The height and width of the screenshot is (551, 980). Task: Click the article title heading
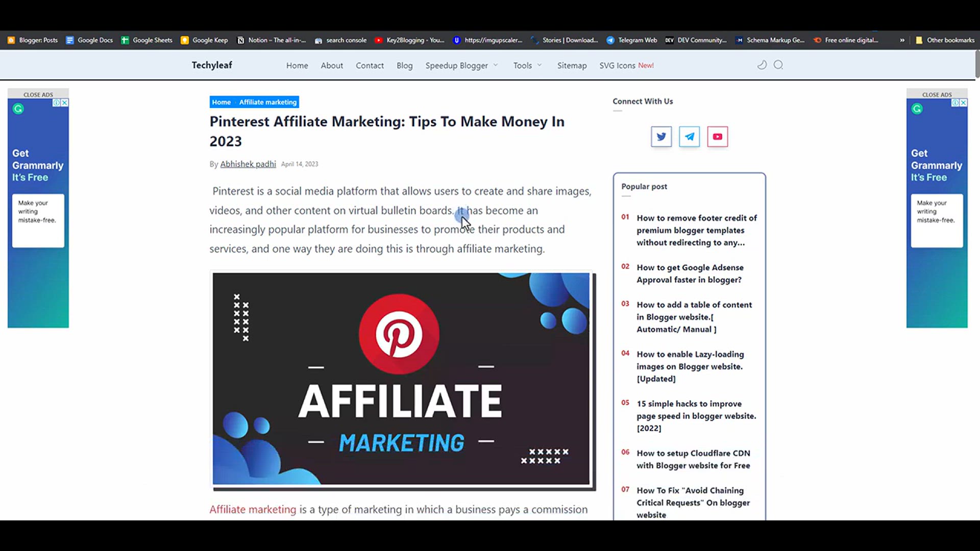[387, 131]
